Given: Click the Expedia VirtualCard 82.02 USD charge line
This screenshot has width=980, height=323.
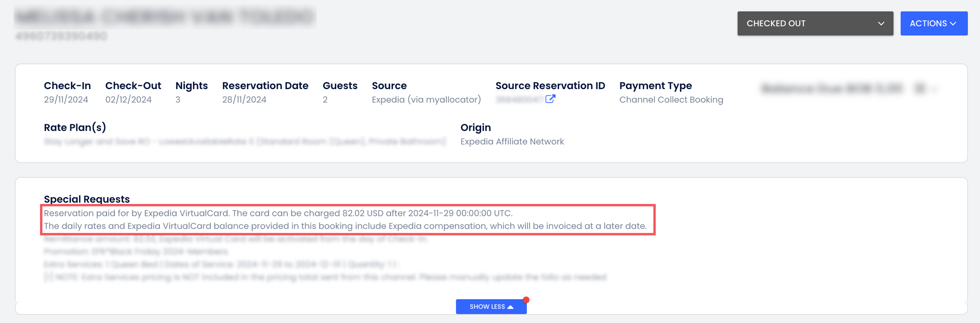Looking at the screenshot, I should [278, 213].
